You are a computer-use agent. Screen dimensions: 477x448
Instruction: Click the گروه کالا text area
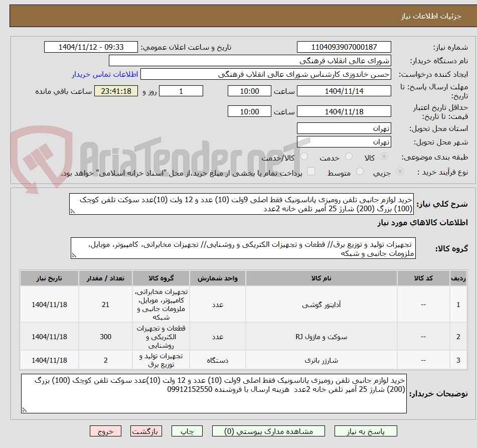[x=243, y=248]
